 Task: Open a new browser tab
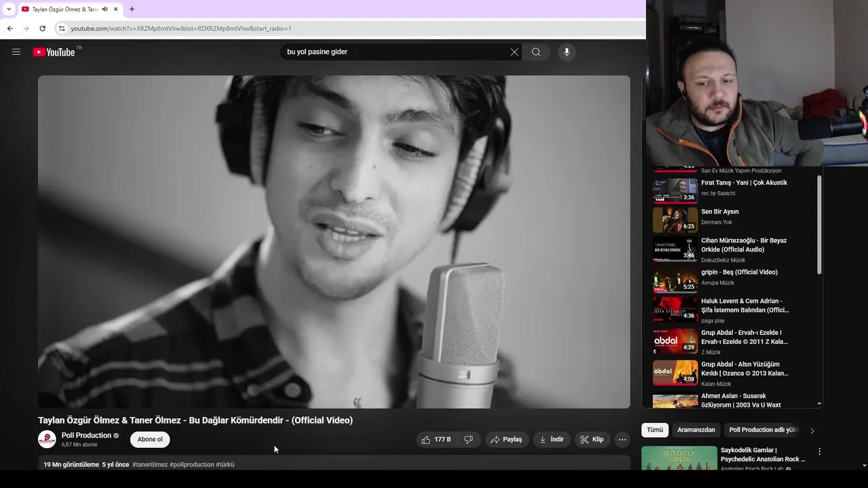point(132,9)
